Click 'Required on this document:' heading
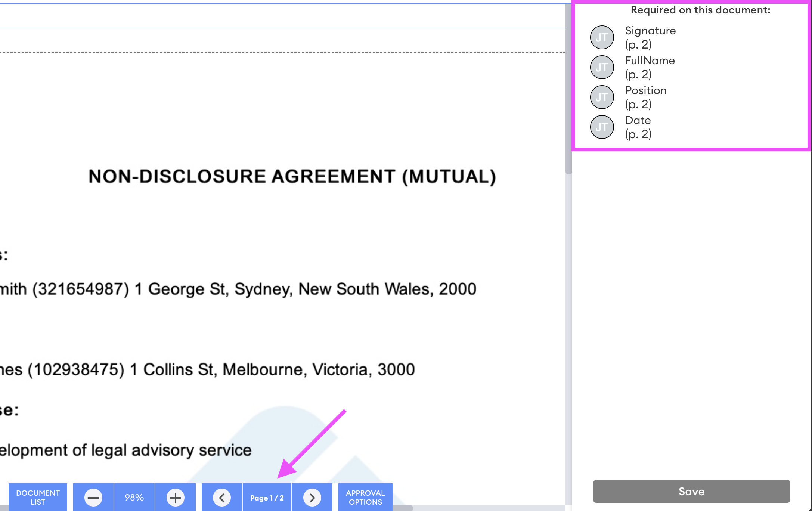 [x=700, y=10]
